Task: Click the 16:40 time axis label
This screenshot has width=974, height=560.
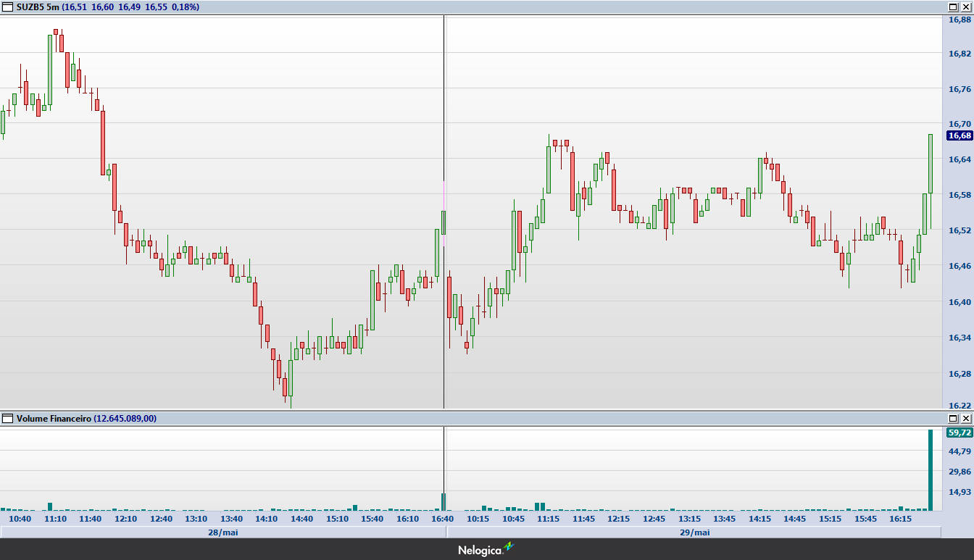Action: 443,519
